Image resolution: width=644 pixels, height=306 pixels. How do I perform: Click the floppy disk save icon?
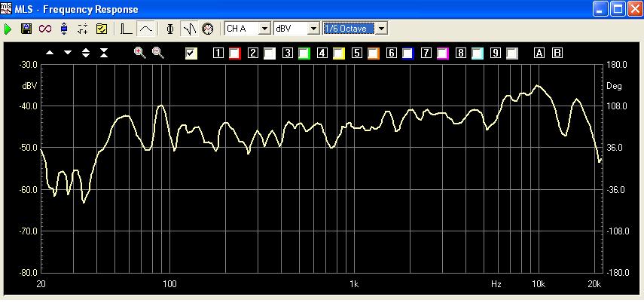tap(26, 29)
